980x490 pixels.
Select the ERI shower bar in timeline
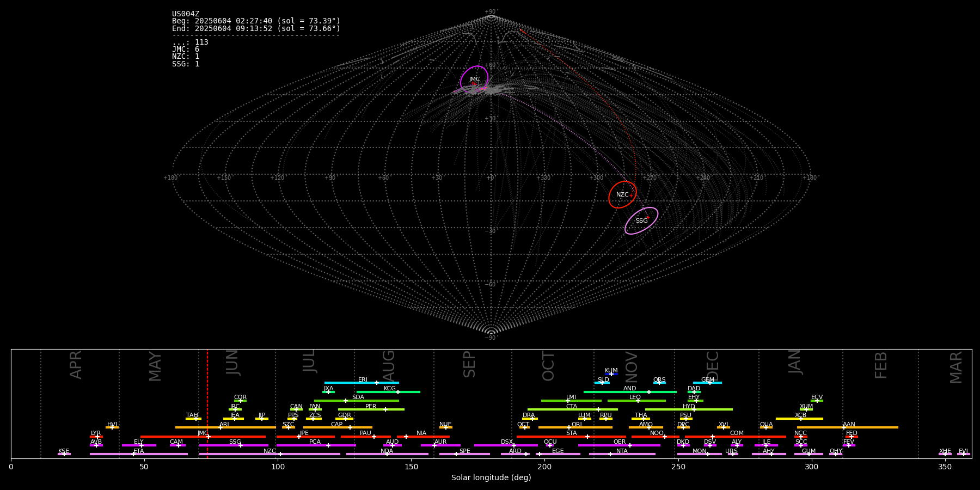(362, 383)
